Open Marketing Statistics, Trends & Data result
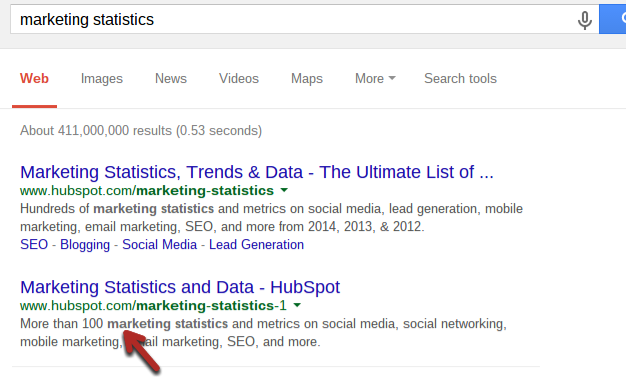Image resolution: width=626 pixels, height=380 pixels. [257, 172]
